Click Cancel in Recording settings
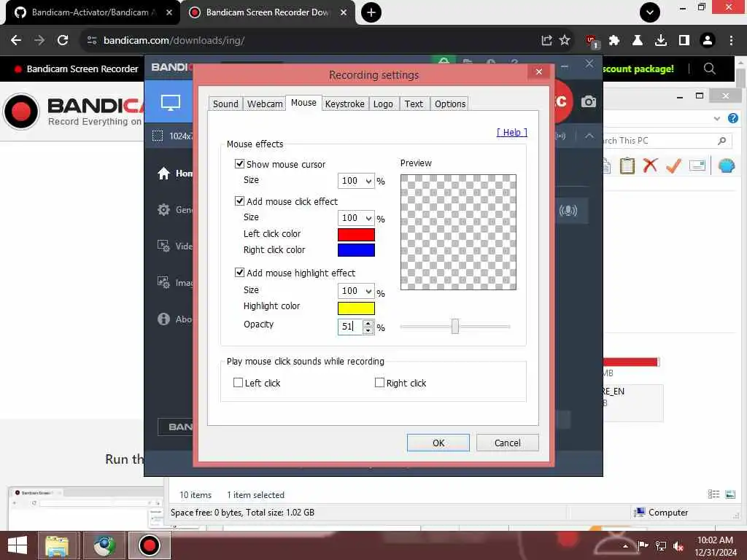 pos(508,443)
